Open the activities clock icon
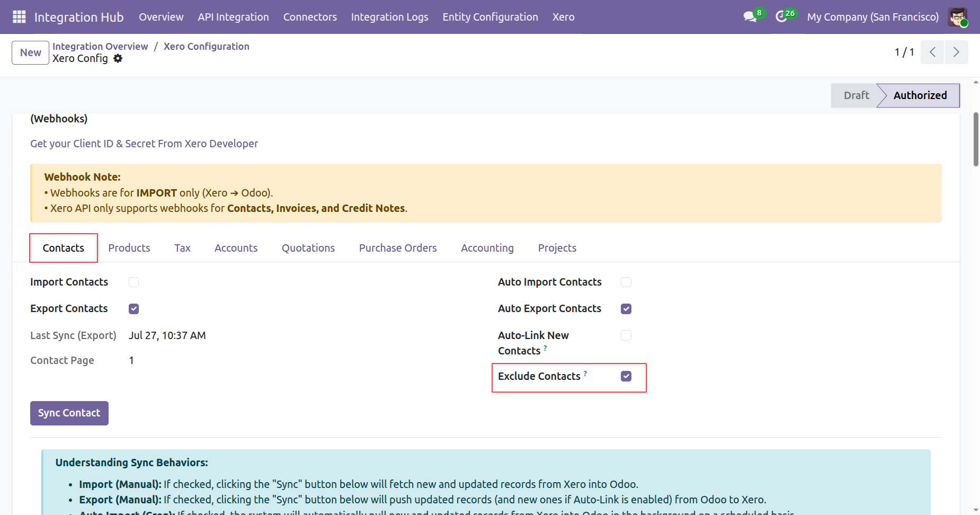This screenshot has height=515, width=980. 781,17
